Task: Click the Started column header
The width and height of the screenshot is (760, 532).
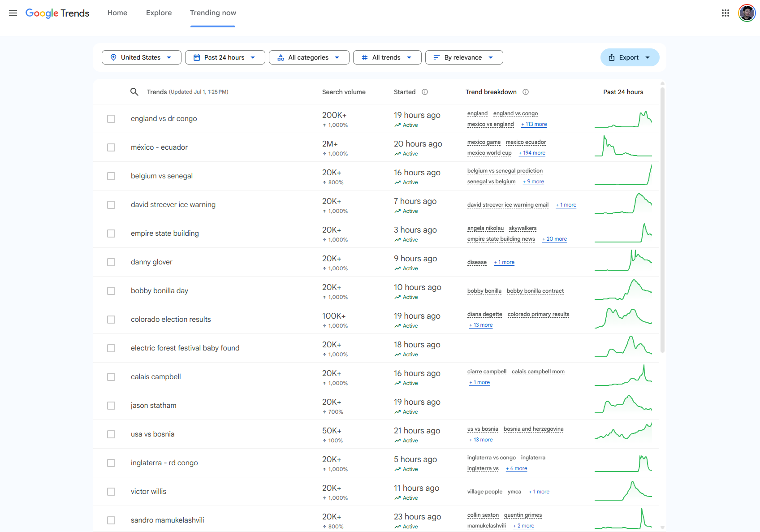Action: tap(405, 92)
